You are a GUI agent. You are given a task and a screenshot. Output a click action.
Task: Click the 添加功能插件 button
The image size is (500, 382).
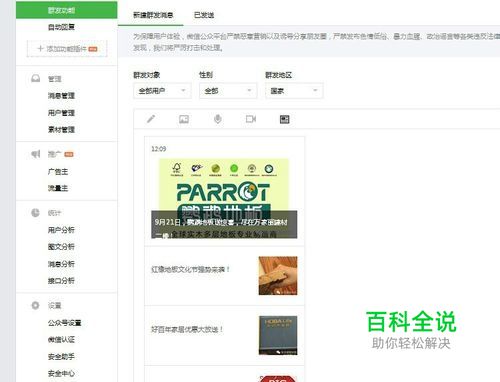(x=67, y=49)
